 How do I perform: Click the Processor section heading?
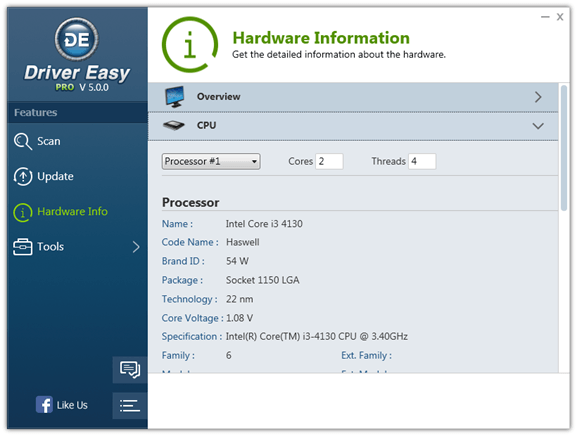coord(191,203)
